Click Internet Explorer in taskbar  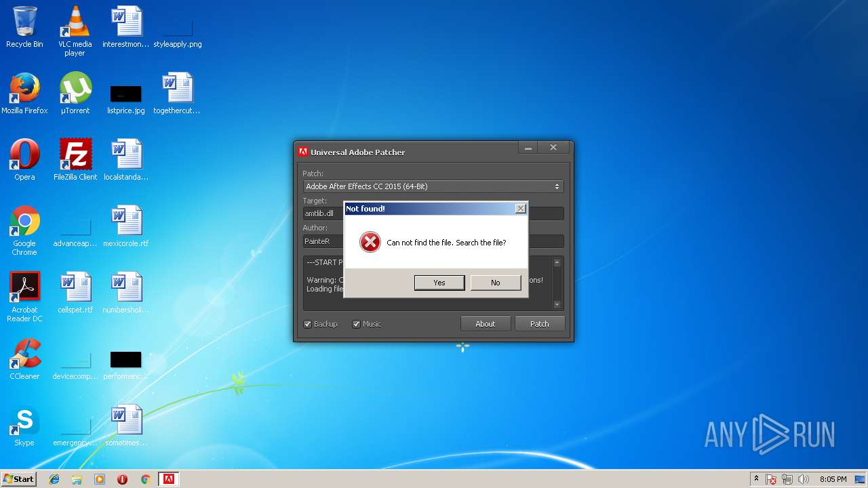pyautogui.click(x=54, y=479)
